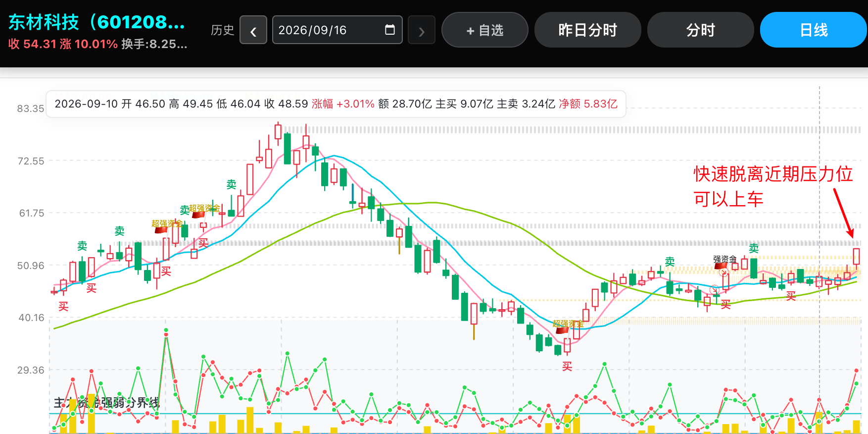Click the 净额 5.83亿 value in tooltip

588,104
